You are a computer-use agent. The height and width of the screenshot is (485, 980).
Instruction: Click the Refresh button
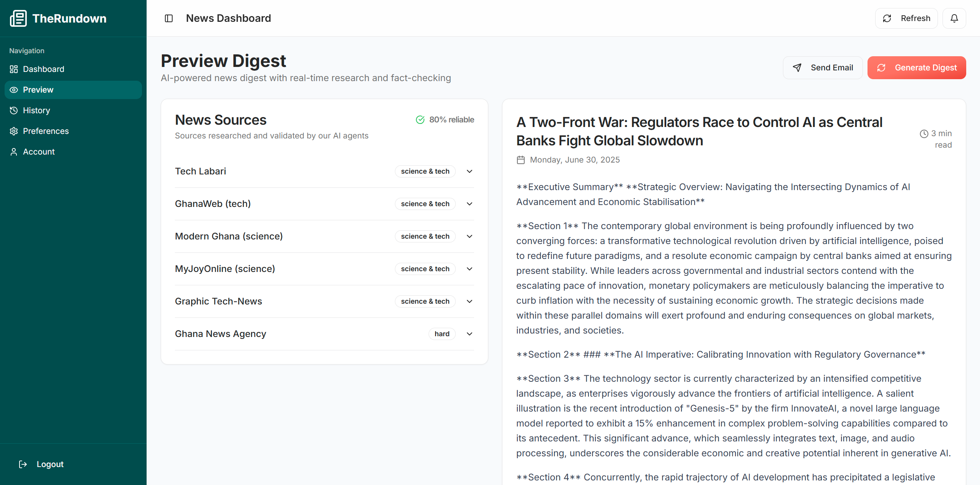coord(906,18)
